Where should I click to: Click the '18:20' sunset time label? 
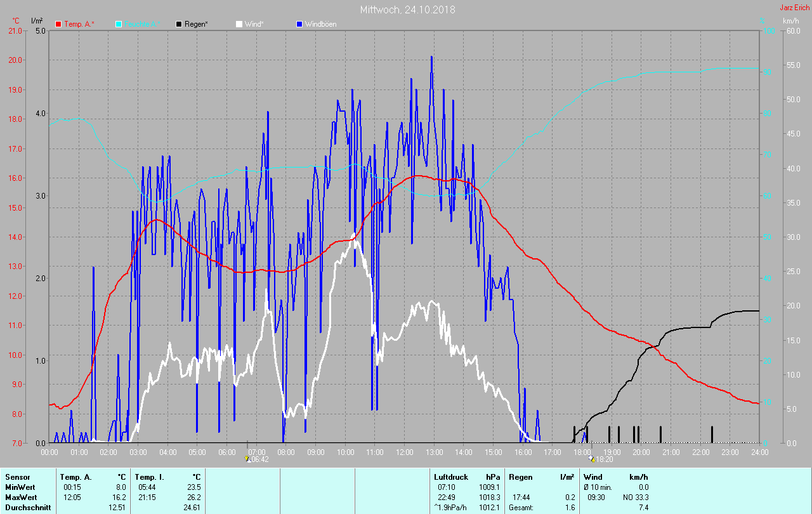click(604, 459)
